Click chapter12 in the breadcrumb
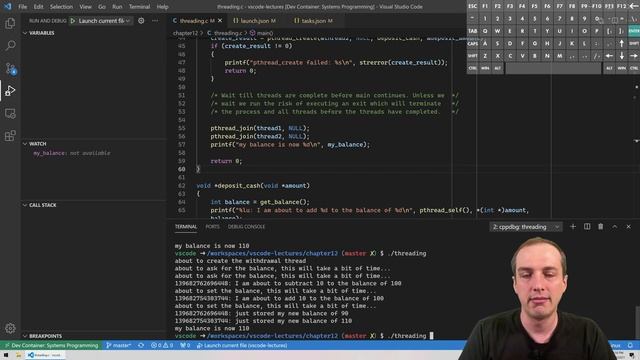 pyautogui.click(x=185, y=33)
